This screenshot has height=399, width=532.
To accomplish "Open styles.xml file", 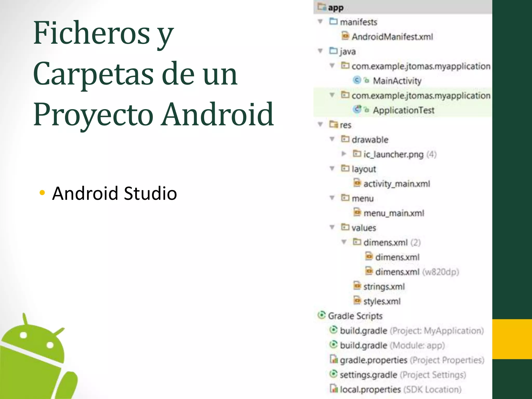I will pyautogui.click(x=382, y=301).
